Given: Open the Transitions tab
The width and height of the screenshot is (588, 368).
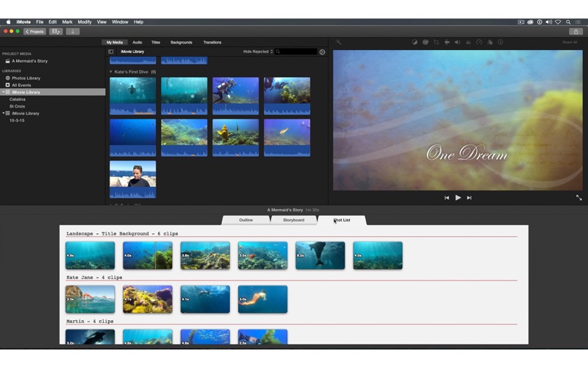Looking at the screenshot, I should 212,43.
